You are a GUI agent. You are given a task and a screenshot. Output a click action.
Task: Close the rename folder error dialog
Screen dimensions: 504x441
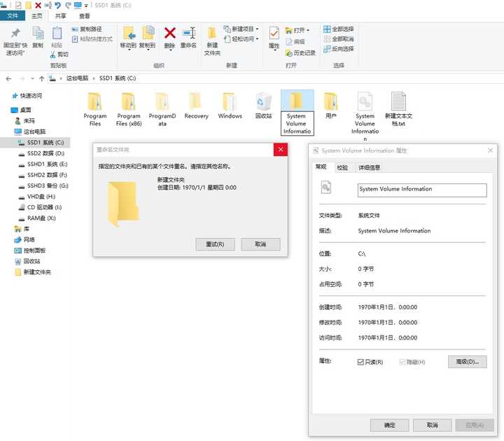point(281,150)
